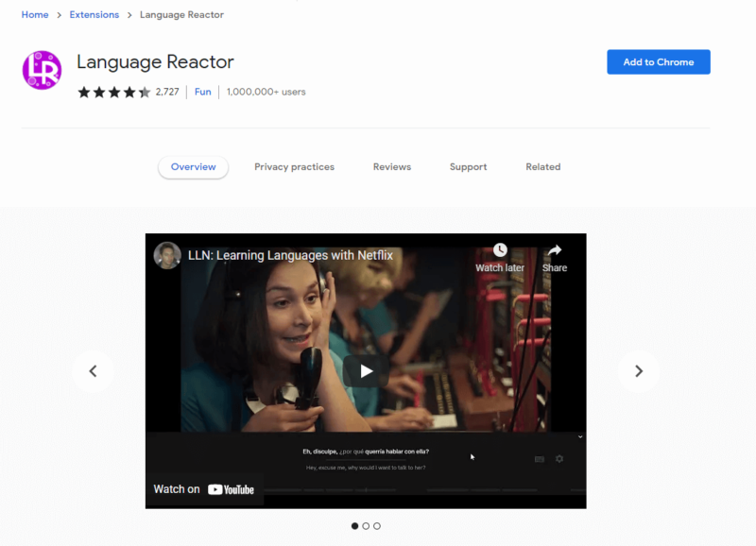The height and width of the screenshot is (546, 756).
Task: Go to Home in the breadcrumb
Action: click(35, 15)
